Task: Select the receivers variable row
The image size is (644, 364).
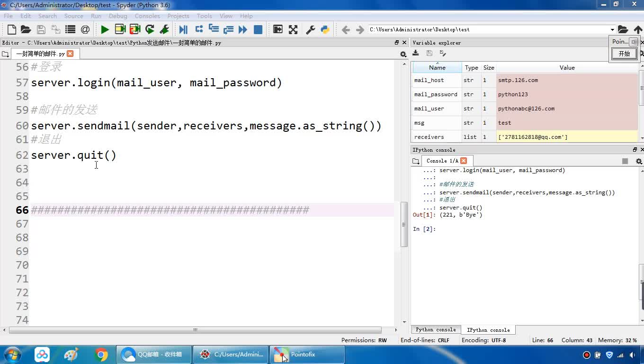Action: click(429, 137)
